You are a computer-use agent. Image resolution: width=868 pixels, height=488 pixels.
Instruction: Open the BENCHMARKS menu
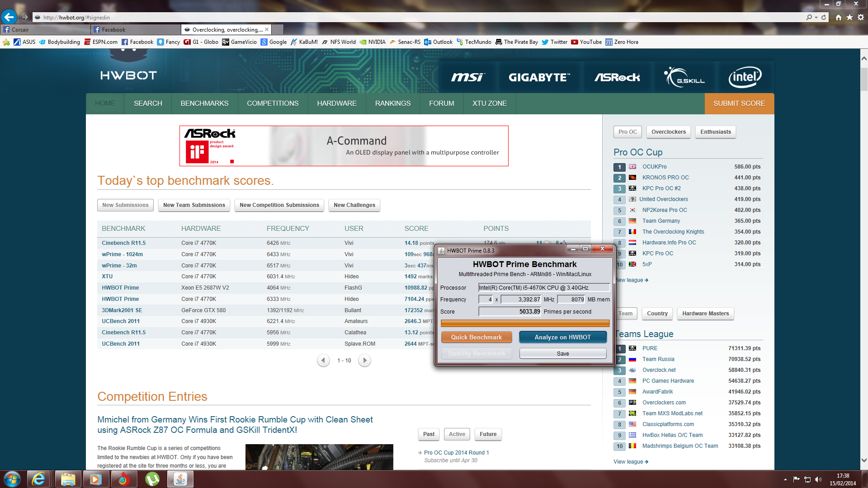pyautogui.click(x=204, y=103)
